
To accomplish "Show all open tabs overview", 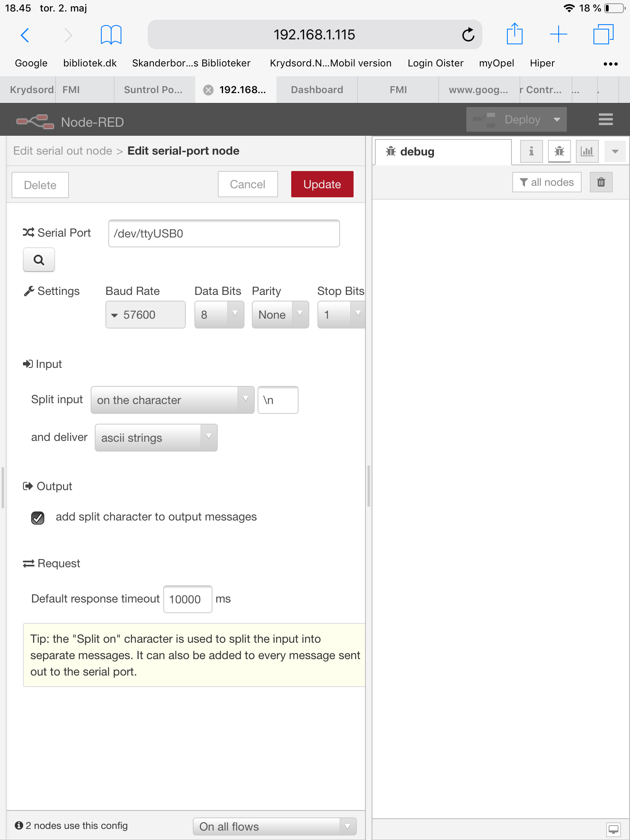I will (603, 34).
